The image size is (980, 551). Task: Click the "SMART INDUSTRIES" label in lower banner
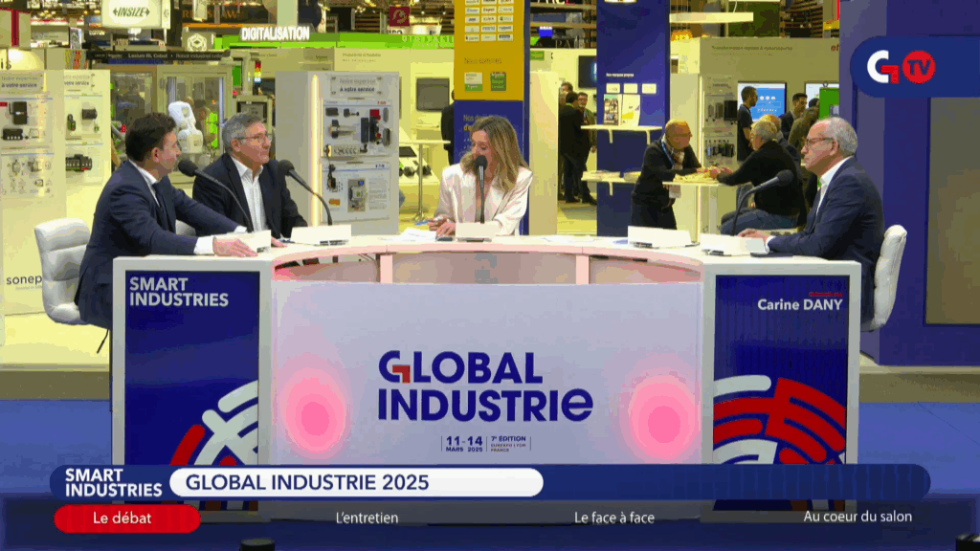coord(113,483)
